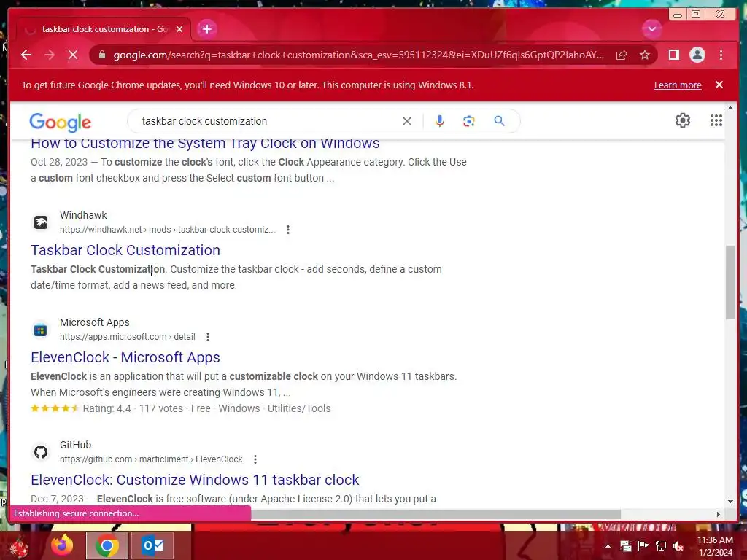
Task: Search by voice microphone icon
Action: coord(440,121)
